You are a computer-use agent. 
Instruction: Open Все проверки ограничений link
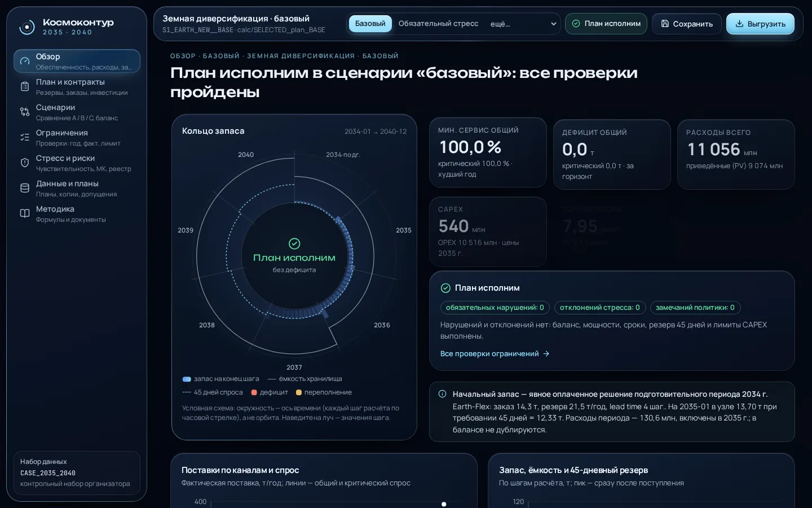tap(495, 354)
